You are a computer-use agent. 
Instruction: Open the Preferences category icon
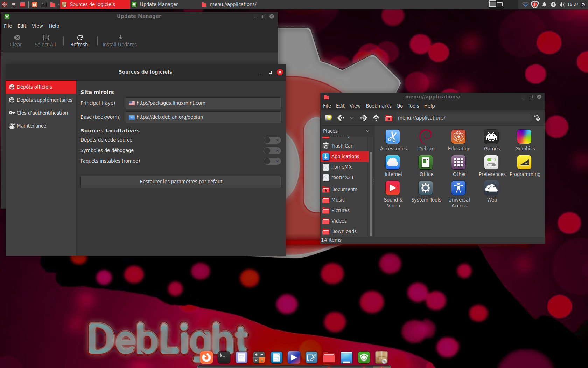pos(491,162)
